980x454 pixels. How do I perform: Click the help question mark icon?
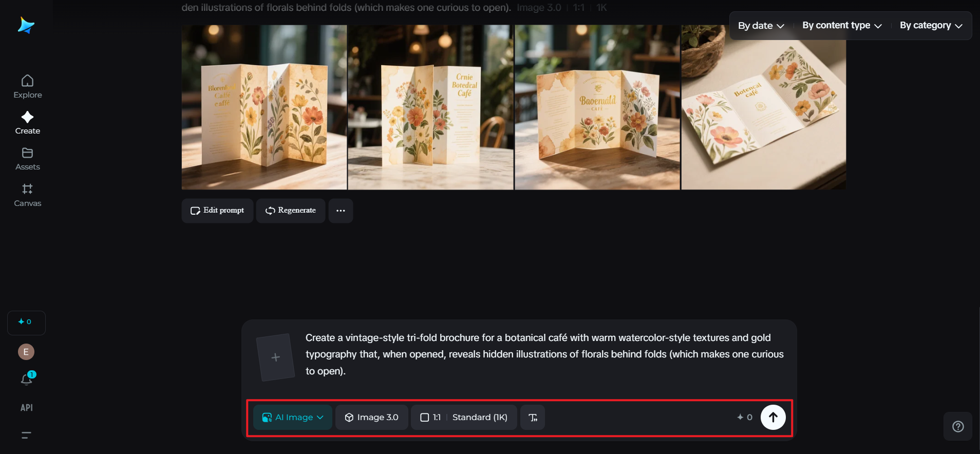[957, 426]
